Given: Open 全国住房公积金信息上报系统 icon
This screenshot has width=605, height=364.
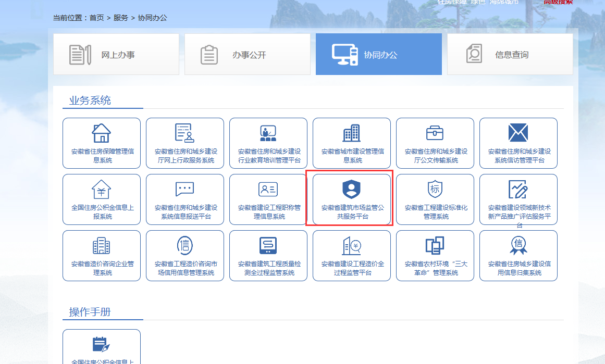Looking at the screenshot, I should pos(101,190).
